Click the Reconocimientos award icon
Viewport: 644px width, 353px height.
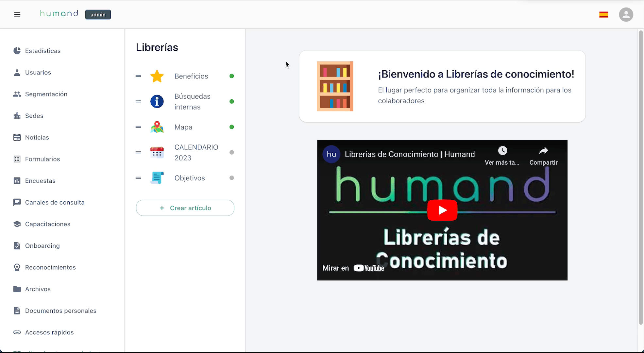point(17,267)
